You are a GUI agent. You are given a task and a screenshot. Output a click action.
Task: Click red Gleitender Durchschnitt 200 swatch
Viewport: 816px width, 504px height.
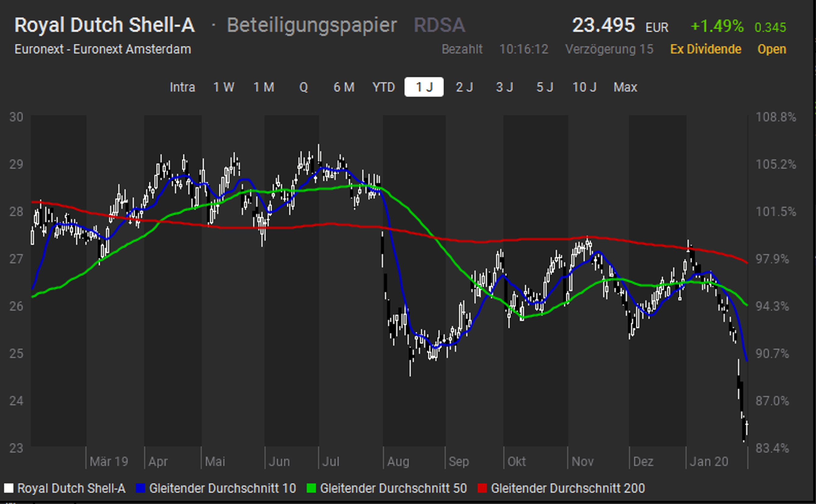pyautogui.click(x=482, y=488)
